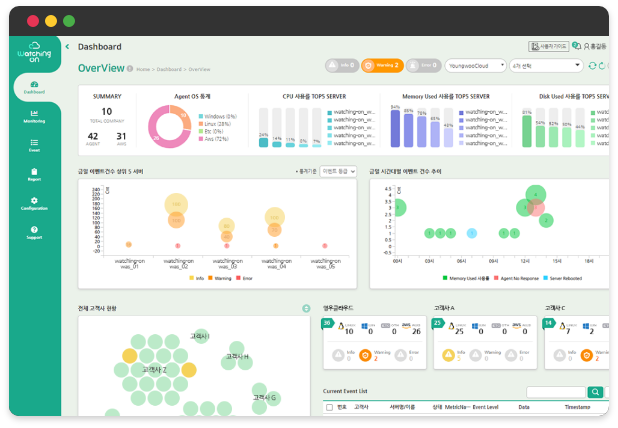
Task: Open the 이벤트 등급 chart dropdown
Action: (338, 172)
